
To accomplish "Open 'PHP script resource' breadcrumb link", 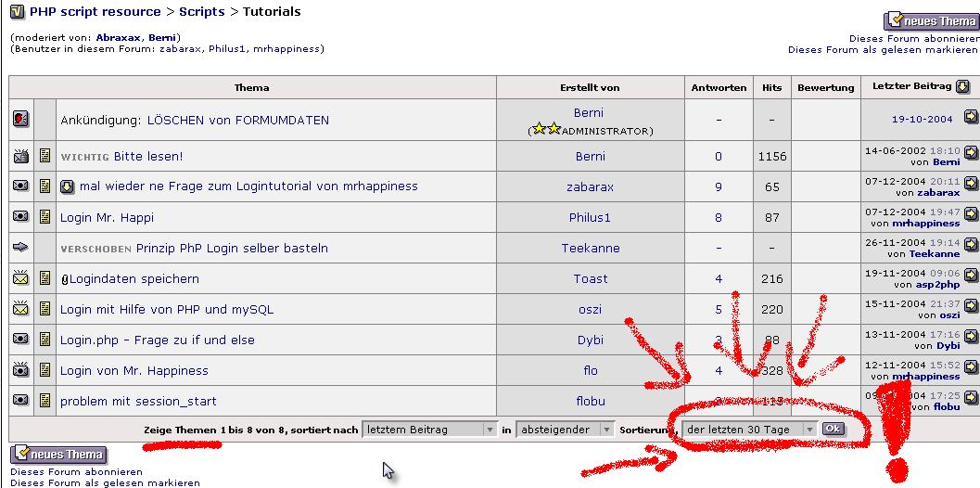I will (x=95, y=12).
